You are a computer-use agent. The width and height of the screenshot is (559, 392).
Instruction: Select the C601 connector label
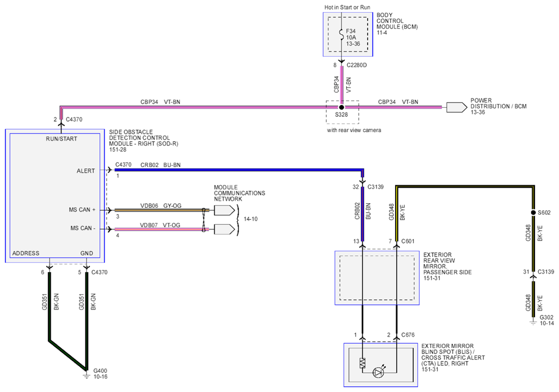pyautogui.click(x=408, y=242)
